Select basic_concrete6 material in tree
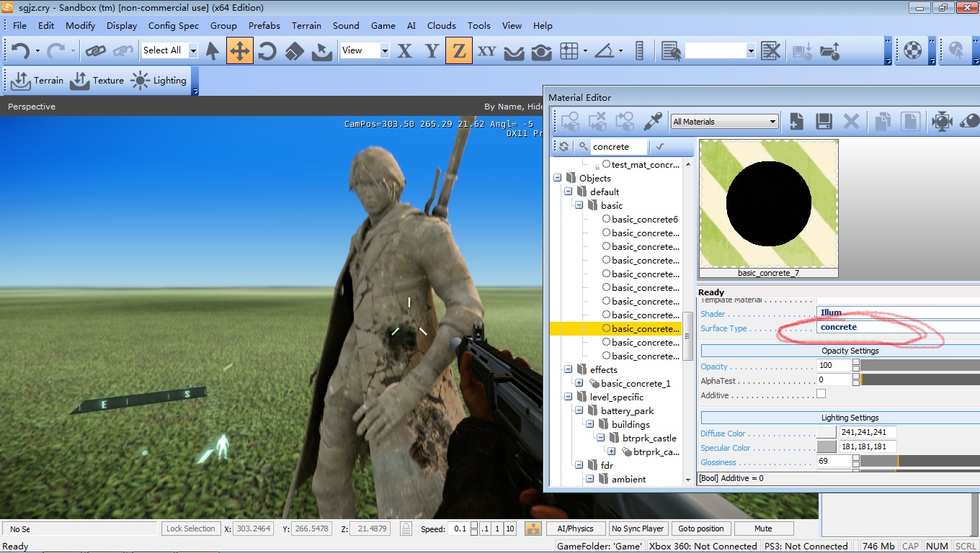Image resolution: width=980 pixels, height=553 pixels. coord(645,220)
